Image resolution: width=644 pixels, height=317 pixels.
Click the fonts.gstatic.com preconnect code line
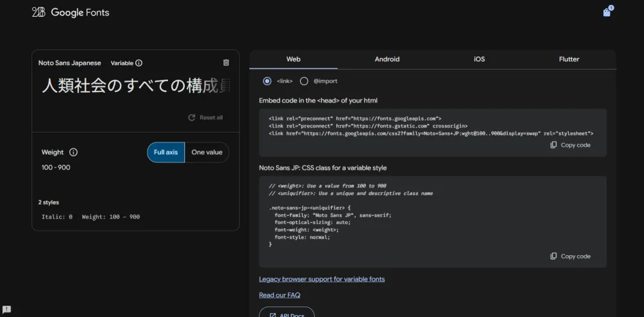pos(368,126)
